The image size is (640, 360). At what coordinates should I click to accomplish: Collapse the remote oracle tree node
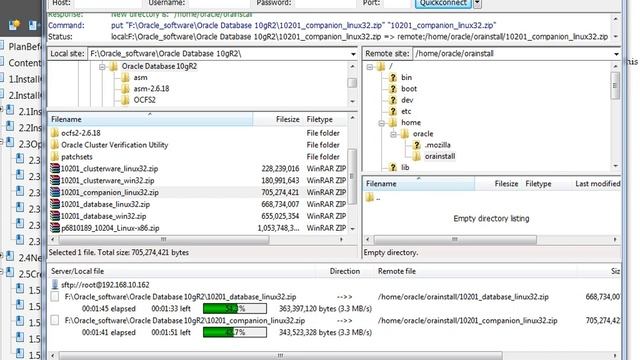[x=393, y=134]
